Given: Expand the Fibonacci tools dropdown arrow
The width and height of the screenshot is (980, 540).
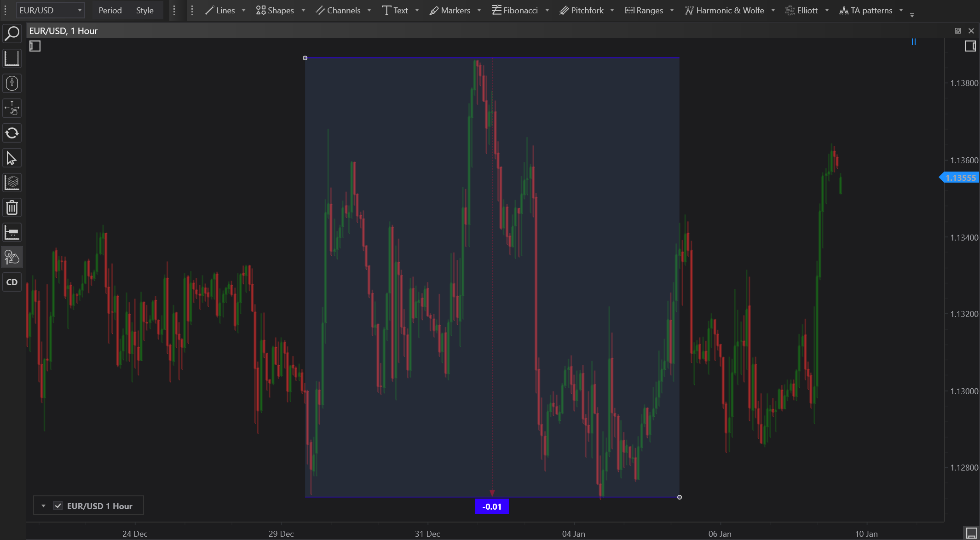Looking at the screenshot, I should click(547, 10).
